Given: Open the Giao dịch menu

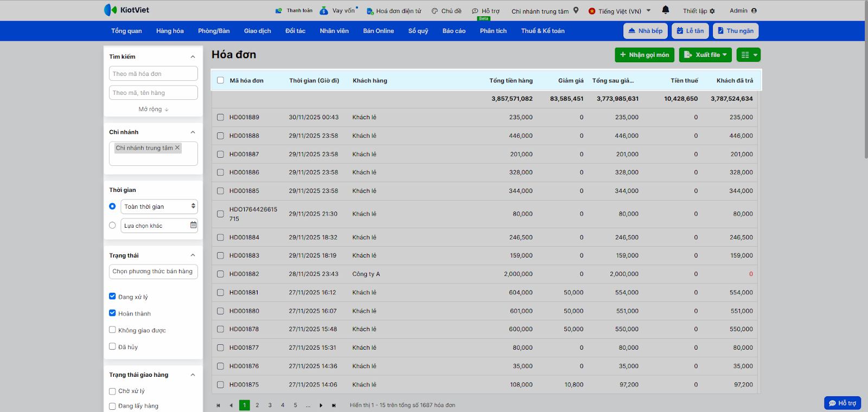Looking at the screenshot, I should point(258,31).
